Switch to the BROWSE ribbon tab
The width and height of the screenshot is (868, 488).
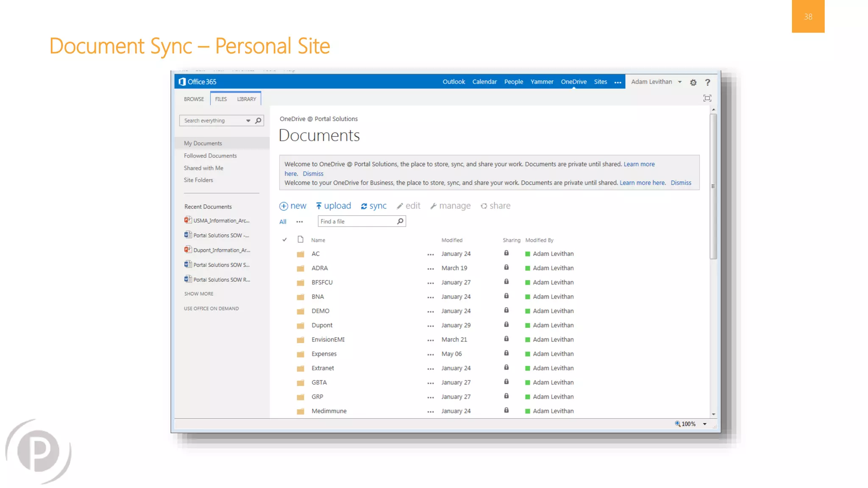194,99
